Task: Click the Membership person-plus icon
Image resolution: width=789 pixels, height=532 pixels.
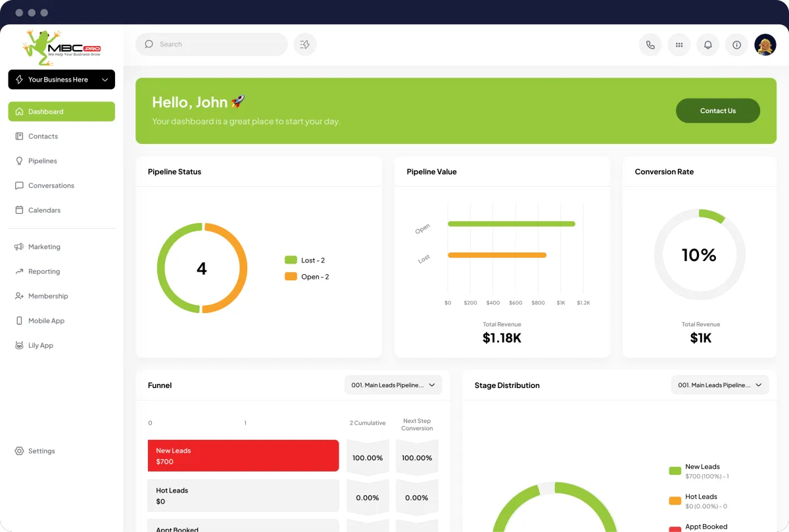Action: click(x=19, y=296)
